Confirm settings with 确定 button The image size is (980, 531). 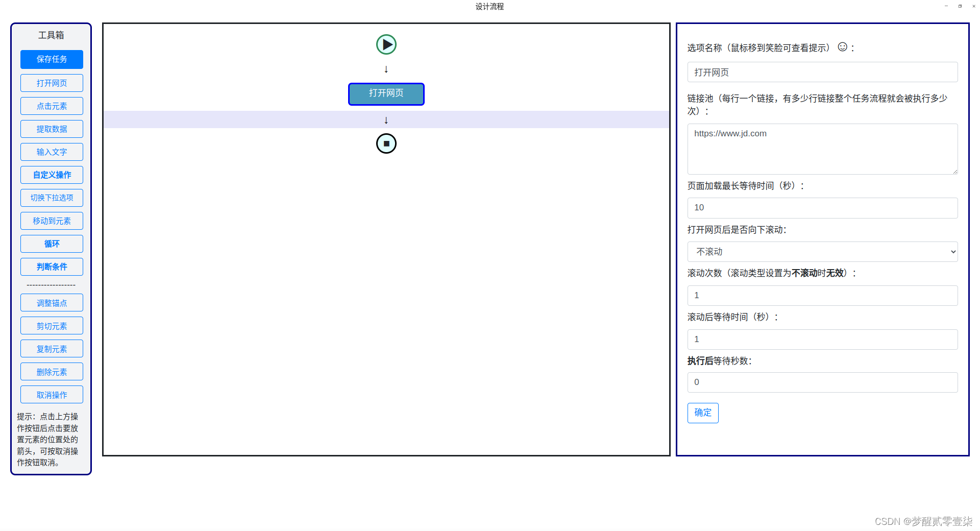pos(703,413)
